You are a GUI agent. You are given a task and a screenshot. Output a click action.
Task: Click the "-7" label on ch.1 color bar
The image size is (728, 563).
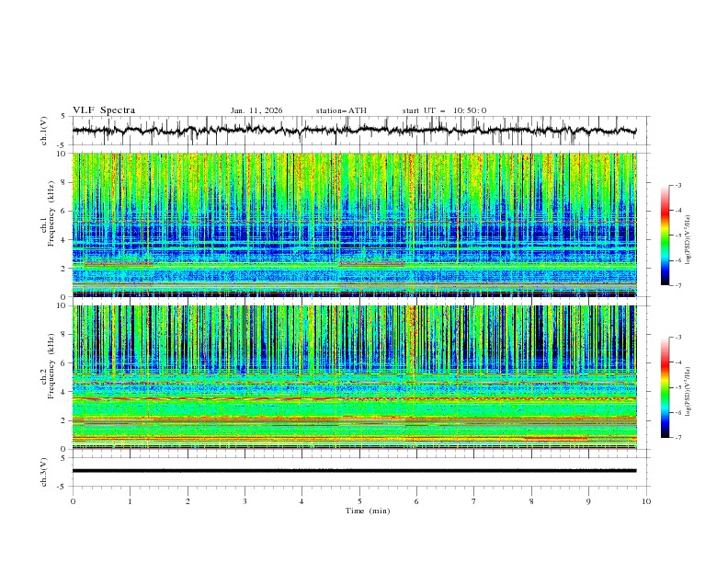[x=677, y=285]
